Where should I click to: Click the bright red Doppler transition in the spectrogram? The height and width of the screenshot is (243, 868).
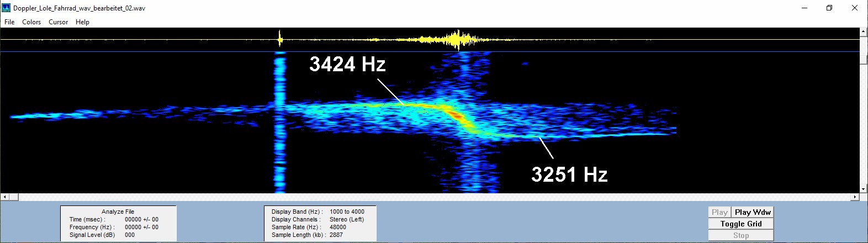[456, 115]
